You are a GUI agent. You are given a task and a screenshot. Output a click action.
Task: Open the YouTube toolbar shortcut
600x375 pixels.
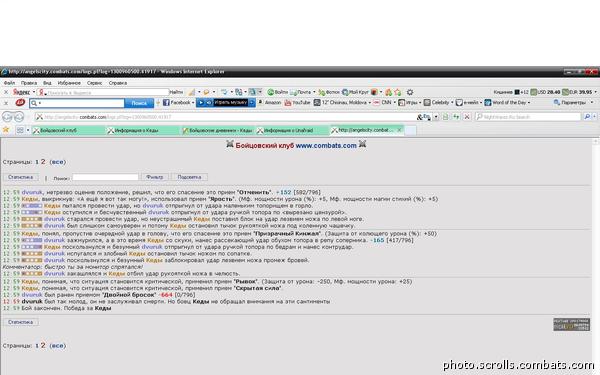[297, 103]
